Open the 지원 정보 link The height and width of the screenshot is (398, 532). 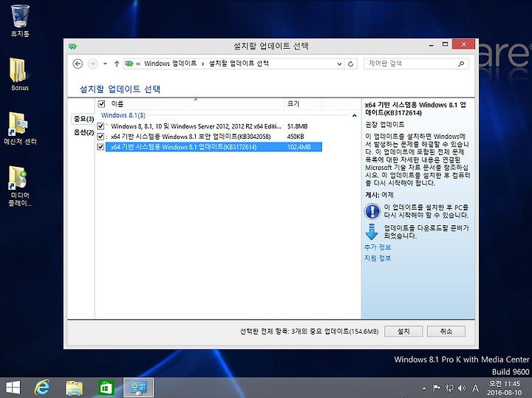tap(378, 258)
